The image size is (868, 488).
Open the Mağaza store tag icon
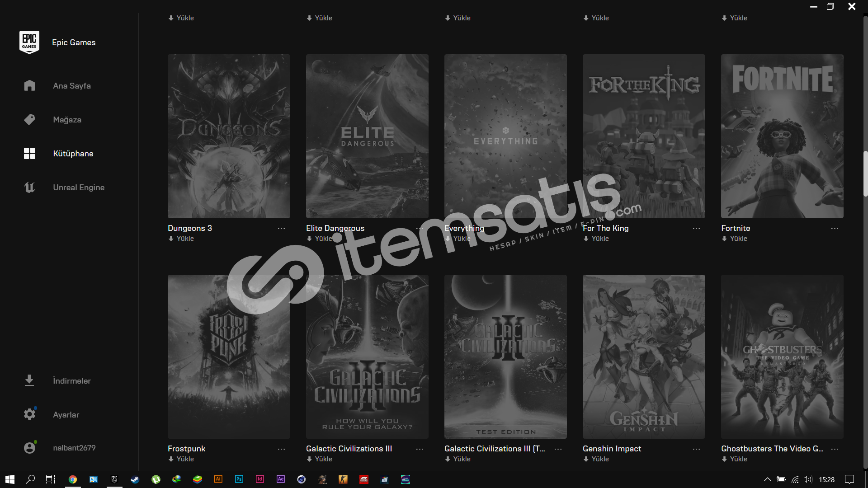pyautogui.click(x=29, y=119)
